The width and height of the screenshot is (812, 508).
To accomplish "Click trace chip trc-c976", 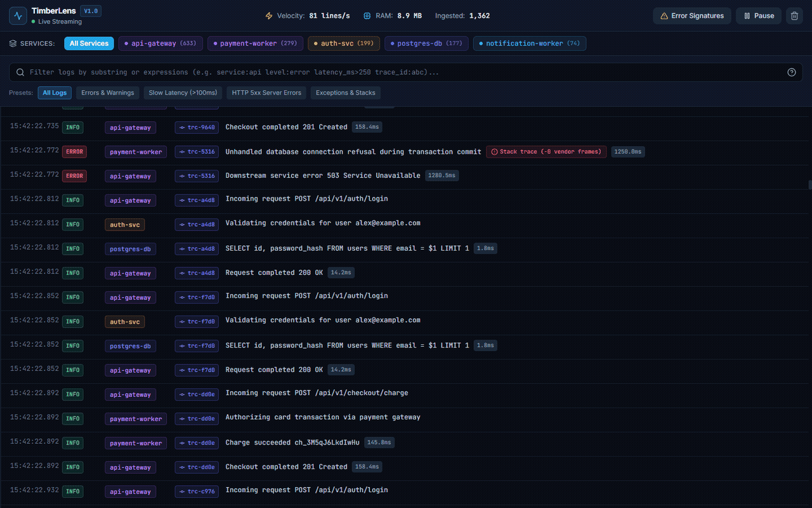I will coord(196,491).
